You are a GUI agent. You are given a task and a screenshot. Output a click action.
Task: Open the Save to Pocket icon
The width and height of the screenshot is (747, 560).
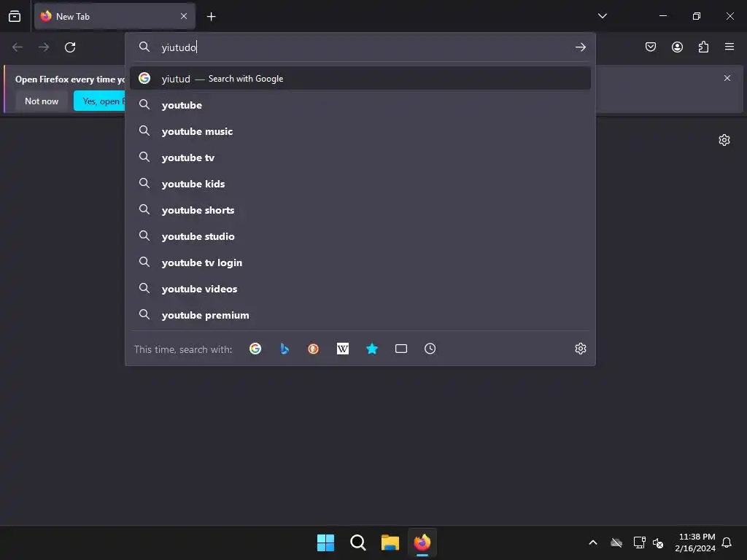tap(650, 47)
